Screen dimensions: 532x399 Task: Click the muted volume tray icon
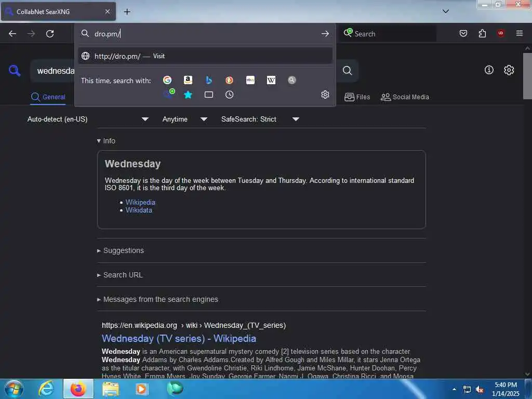480,390
